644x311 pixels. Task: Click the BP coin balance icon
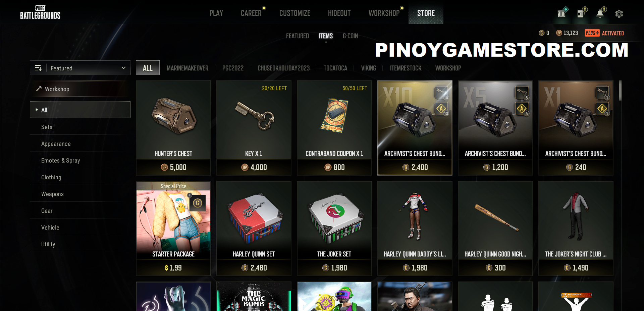click(x=559, y=33)
